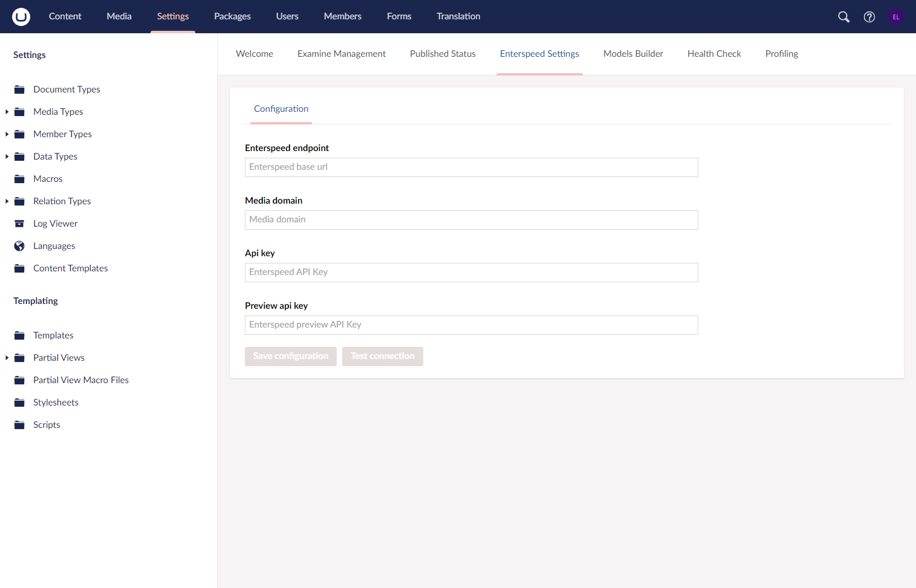Click the Log Viewer box icon
916x588 pixels.
pos(19,224)
